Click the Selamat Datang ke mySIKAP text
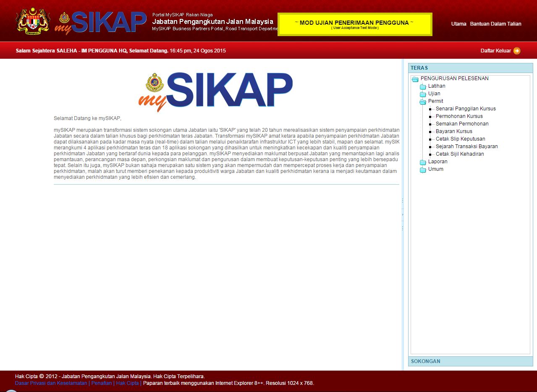537x392 pixels. [87, 118]
